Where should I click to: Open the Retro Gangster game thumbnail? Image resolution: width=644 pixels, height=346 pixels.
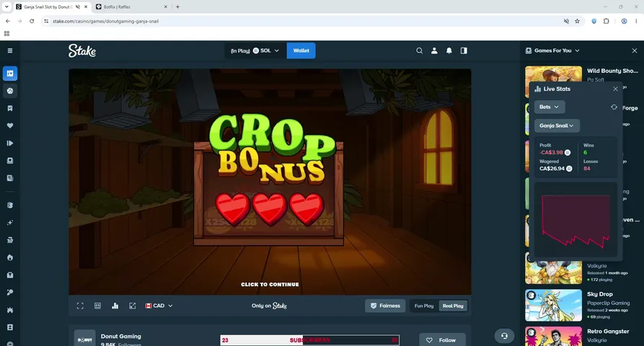(x=553, y=336)
